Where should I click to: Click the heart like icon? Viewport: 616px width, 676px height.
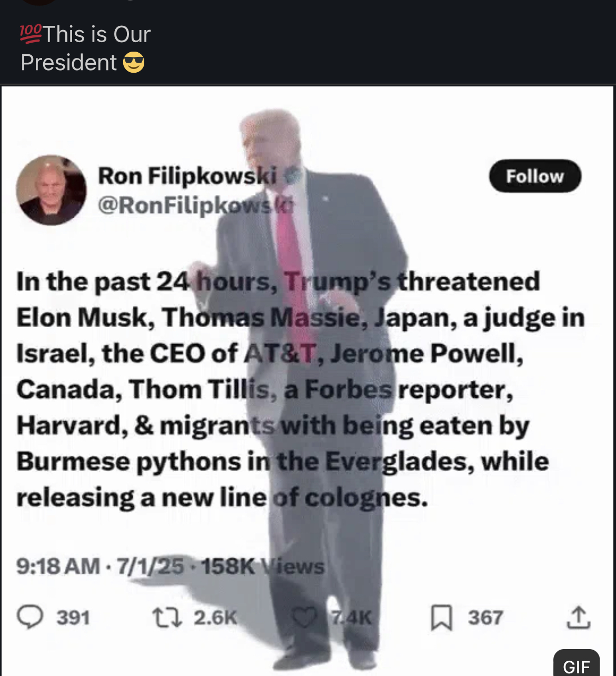click(x=305, y=618)
